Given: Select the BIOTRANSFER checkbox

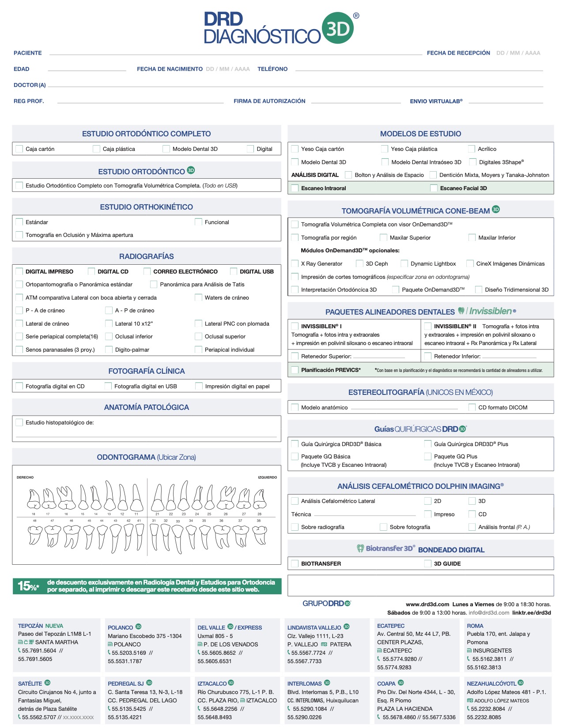Looking at the screenshot, I should tap(295, 564).
